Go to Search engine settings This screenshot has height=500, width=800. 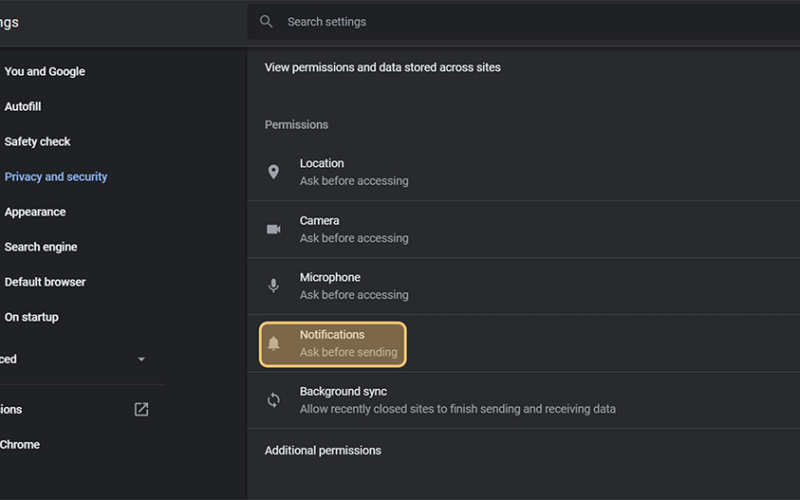click(x=41, y=247)
